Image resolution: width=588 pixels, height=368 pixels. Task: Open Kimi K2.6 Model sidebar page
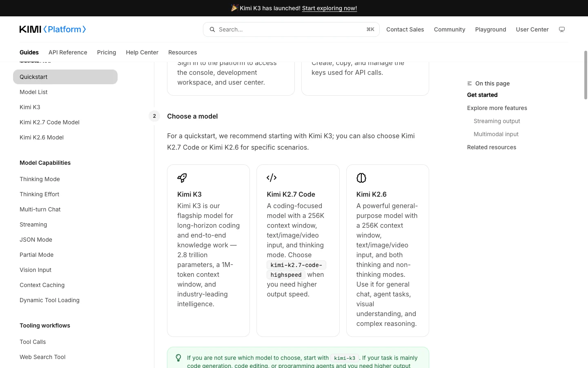click(65, 137)
